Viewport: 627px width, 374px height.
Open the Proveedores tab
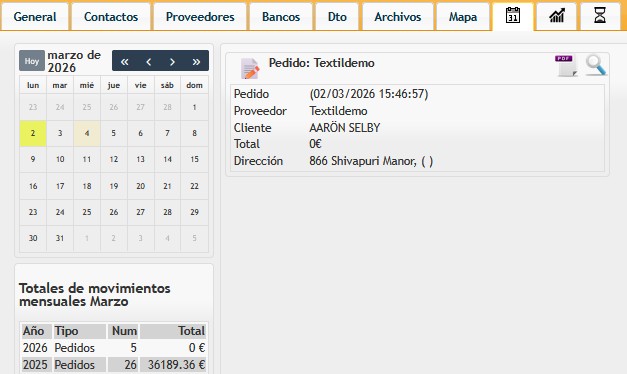[200, 17]
